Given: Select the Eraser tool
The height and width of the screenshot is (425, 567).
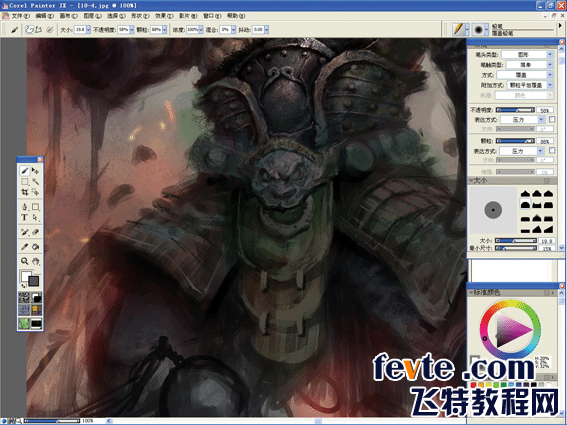Looking at the screenshot, I should [35, 232].
